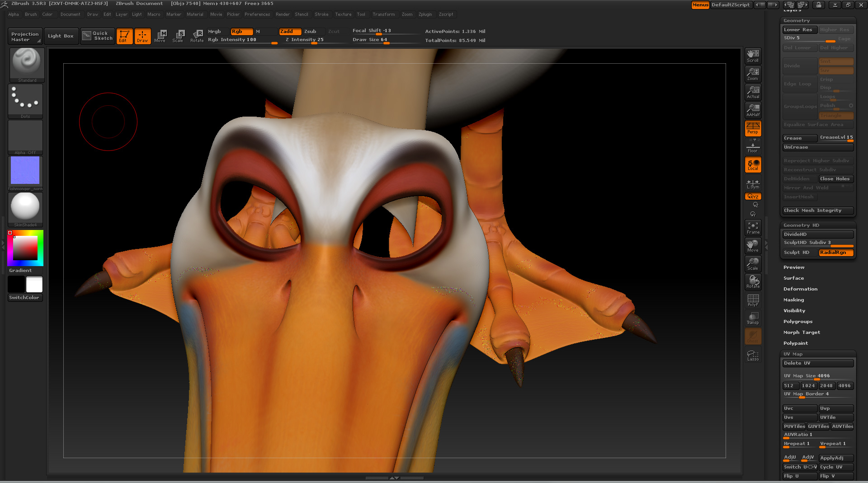The image size is (868, 483).
Task: Enable PolyF wireframe display icon
Action: point(753,300)
